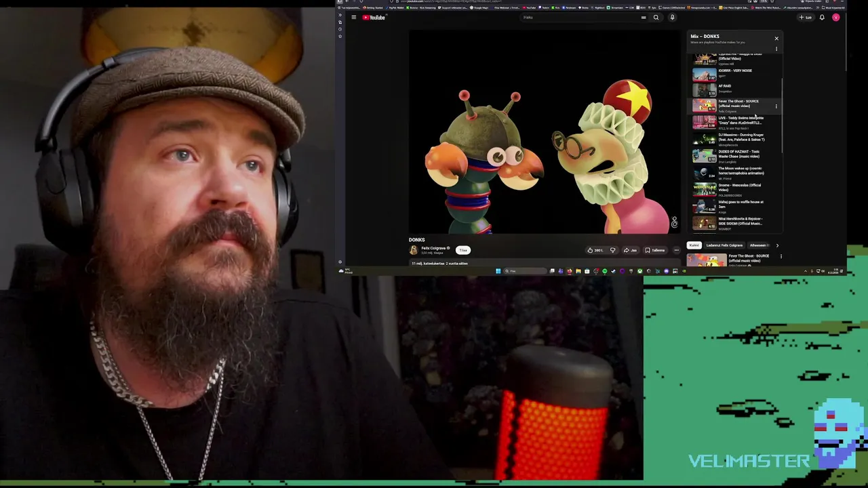Select the Aiheeseen chip
This screenshot has height=488, width=868.
759,245
